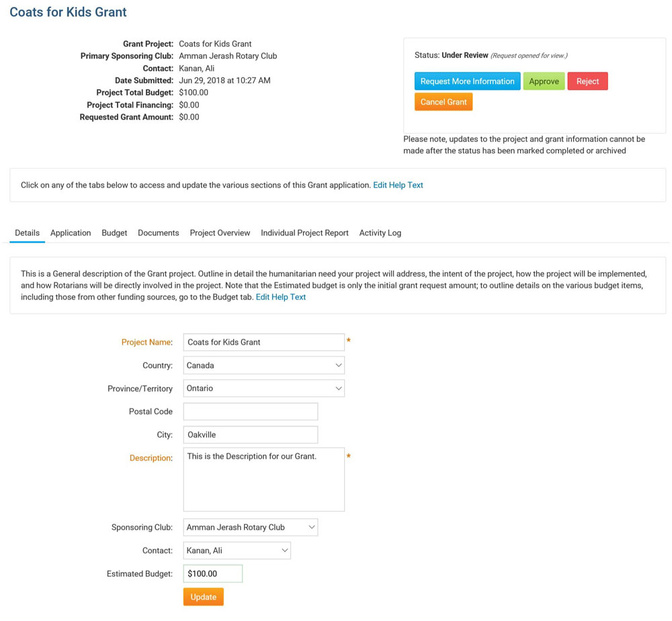The width and height of the screenshot is (672, 621).
Task: Click the Request More Information button
Action: click(x=467, y=81)
